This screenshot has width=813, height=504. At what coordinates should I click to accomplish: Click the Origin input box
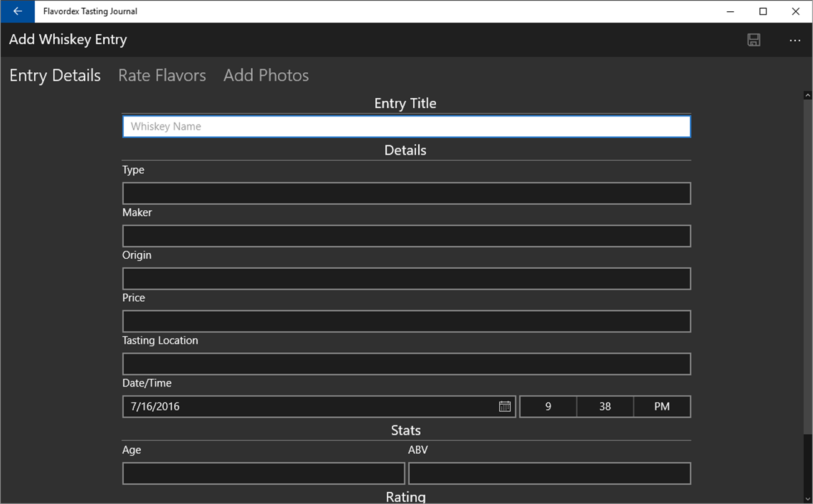[x=406, y=279]
